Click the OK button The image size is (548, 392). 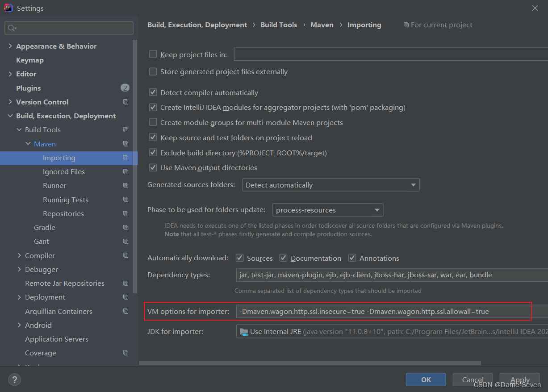point(426,379)
